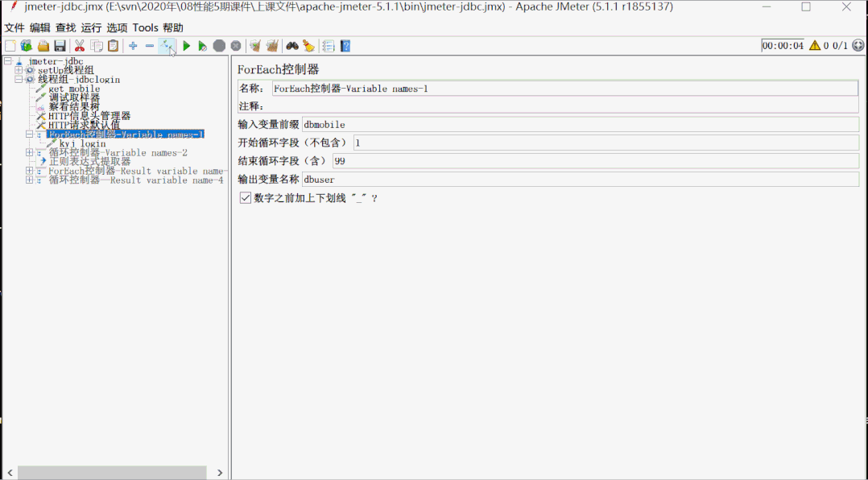The width and height of the screenshot is (868, 480).
Task: Click the tree panel horizontal scrollbar thumb
Action: pos(113,472)
